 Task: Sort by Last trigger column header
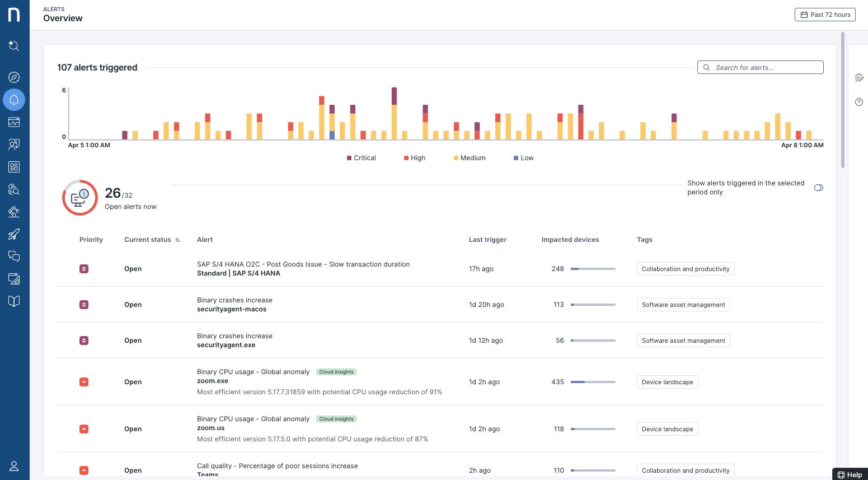pyautogui.click(x=487, y=240)
